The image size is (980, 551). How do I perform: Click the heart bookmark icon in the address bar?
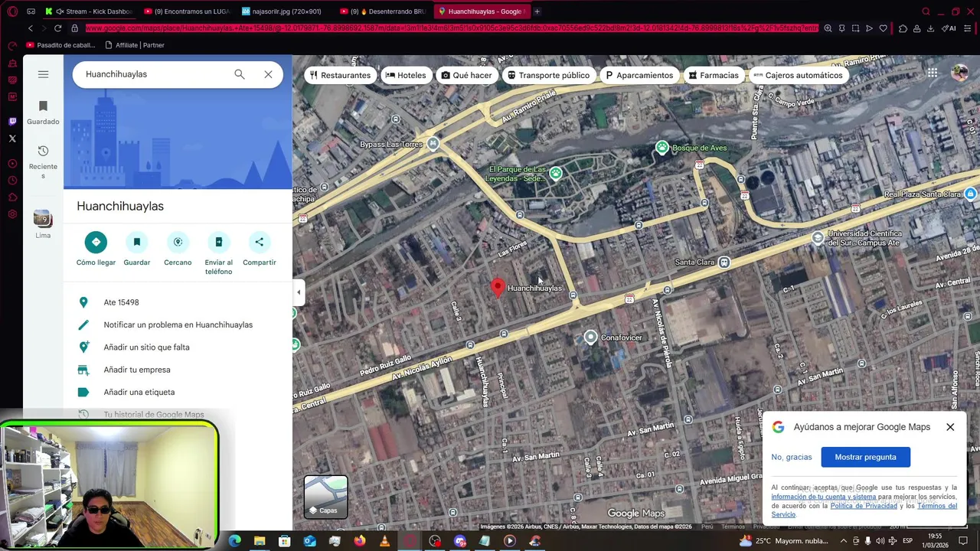(883, 28)
